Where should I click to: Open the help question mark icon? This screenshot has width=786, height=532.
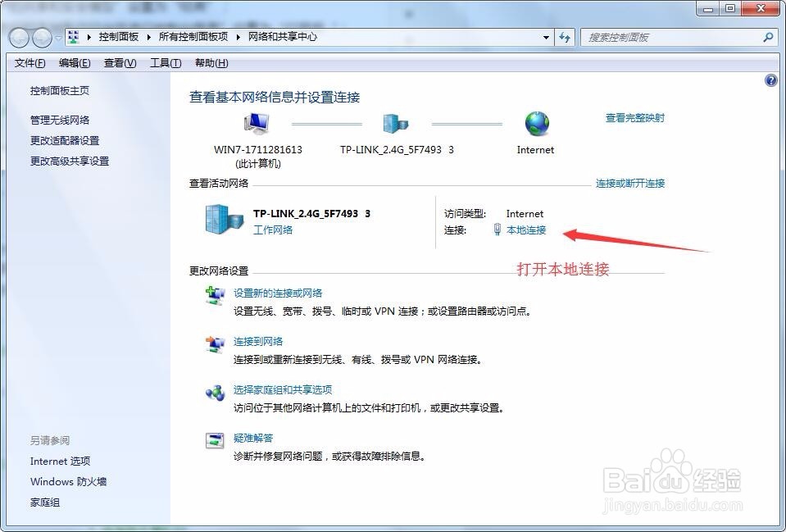(770, 80)
